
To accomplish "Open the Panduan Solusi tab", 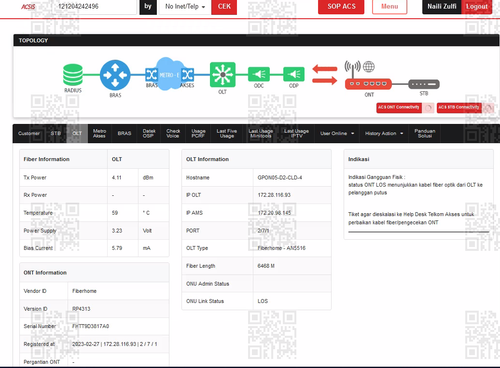I will (x=425, y=133).
